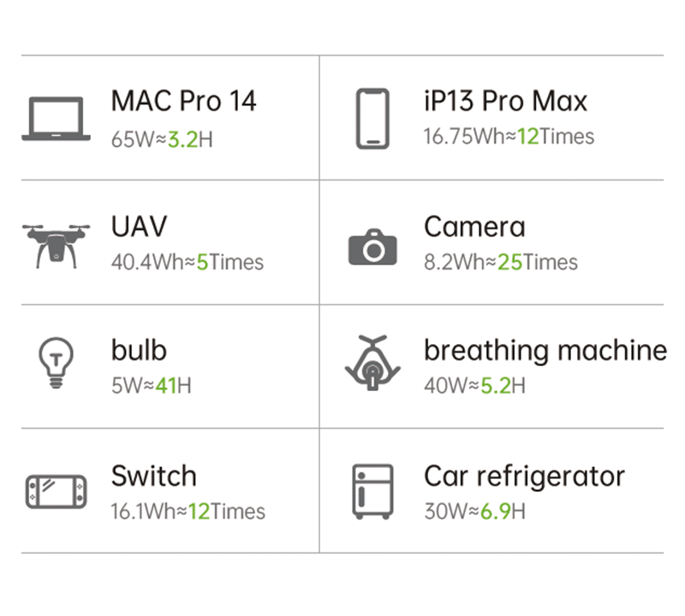Click the breathing machine mask icon
The image size is (685, 616).
[372, 366]
